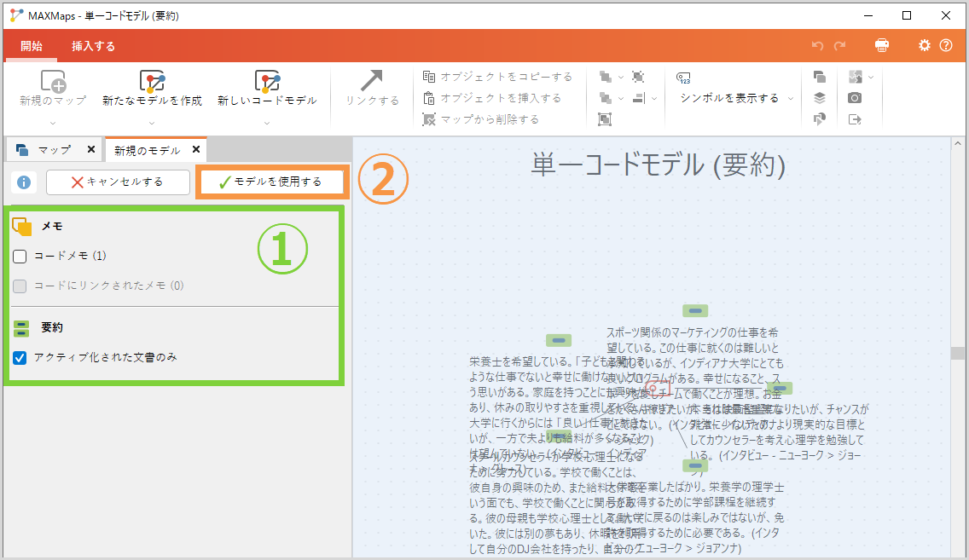Click the print icon
969x560 pixels.
pos(882,45)
